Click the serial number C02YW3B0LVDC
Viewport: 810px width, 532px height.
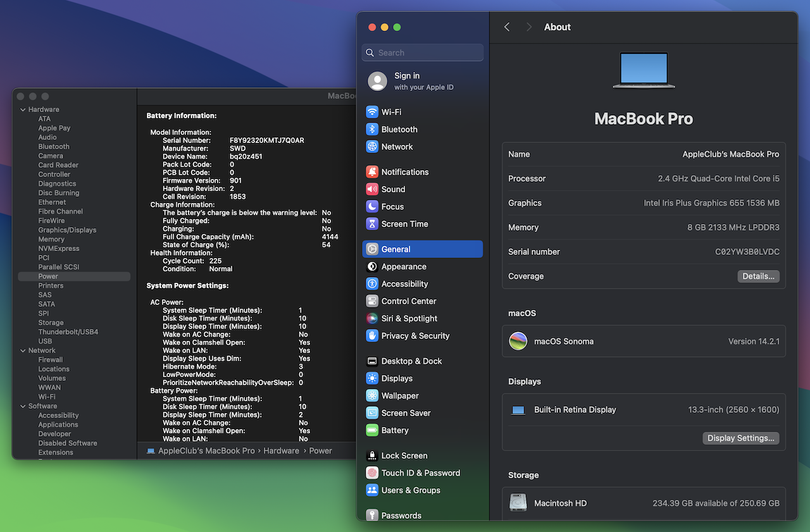coord(747,252)
